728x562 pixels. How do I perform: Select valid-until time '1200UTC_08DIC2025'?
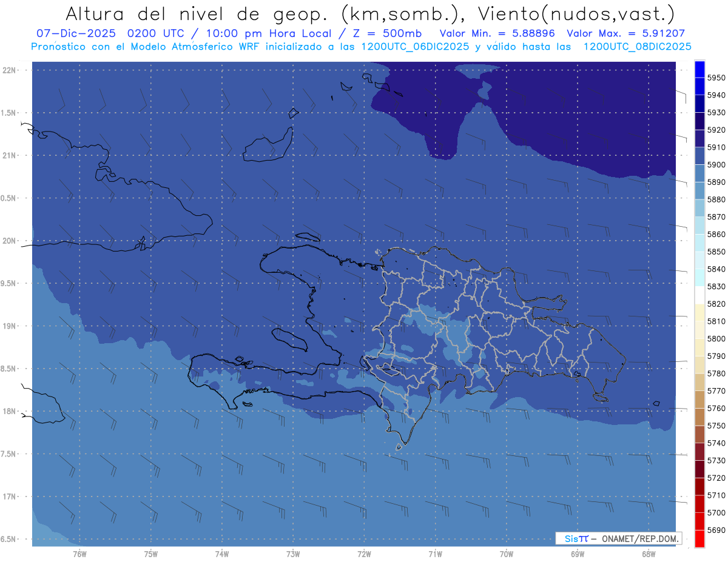638,47
